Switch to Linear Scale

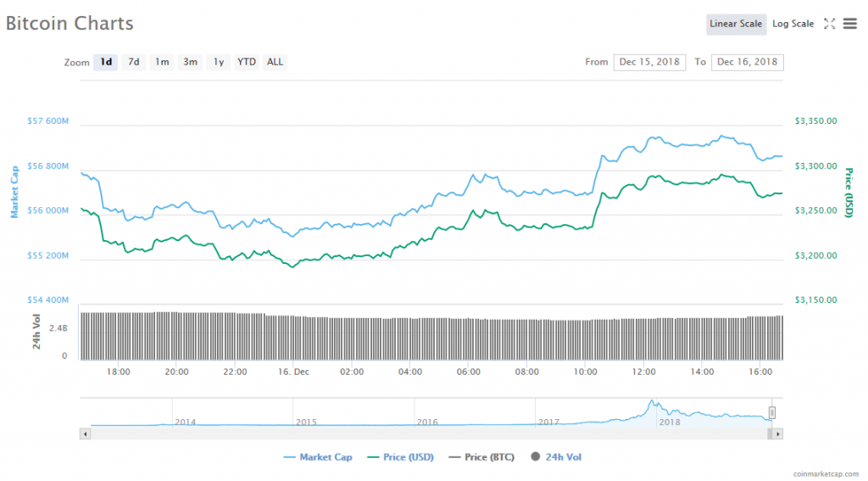[736, 24]
